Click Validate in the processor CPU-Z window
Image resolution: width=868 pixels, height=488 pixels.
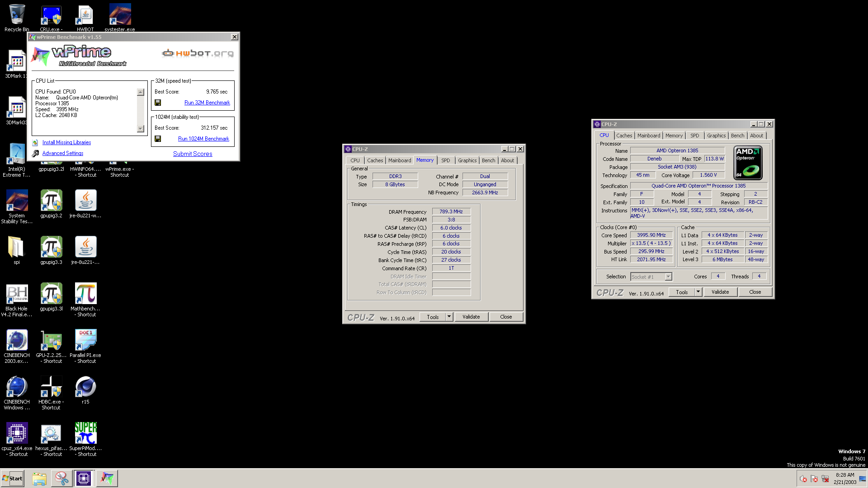(720, 292)
